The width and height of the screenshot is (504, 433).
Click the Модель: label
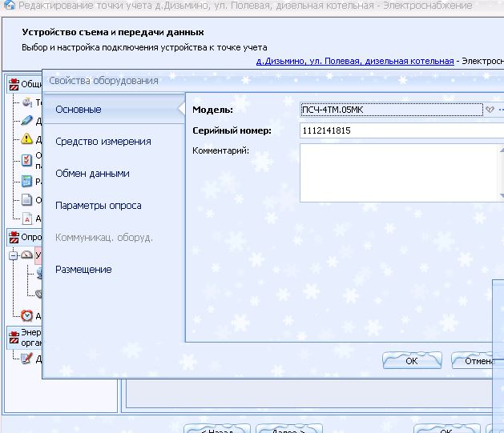coord(212,110)
